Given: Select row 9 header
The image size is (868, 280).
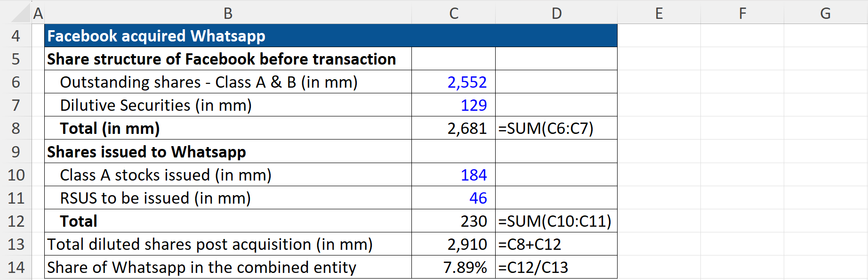Looking at the screenshot, I should click(x=16, y=152).
